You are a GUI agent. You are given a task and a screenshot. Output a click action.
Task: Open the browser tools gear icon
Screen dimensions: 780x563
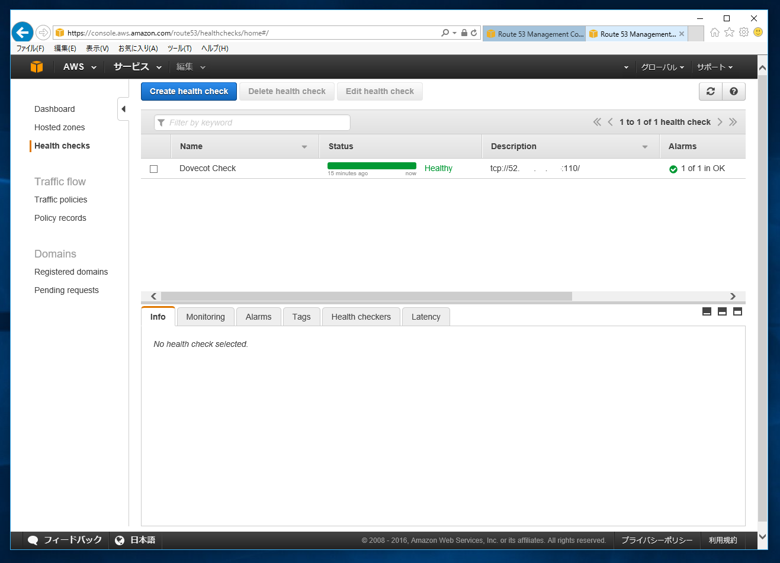pos(744,32)
